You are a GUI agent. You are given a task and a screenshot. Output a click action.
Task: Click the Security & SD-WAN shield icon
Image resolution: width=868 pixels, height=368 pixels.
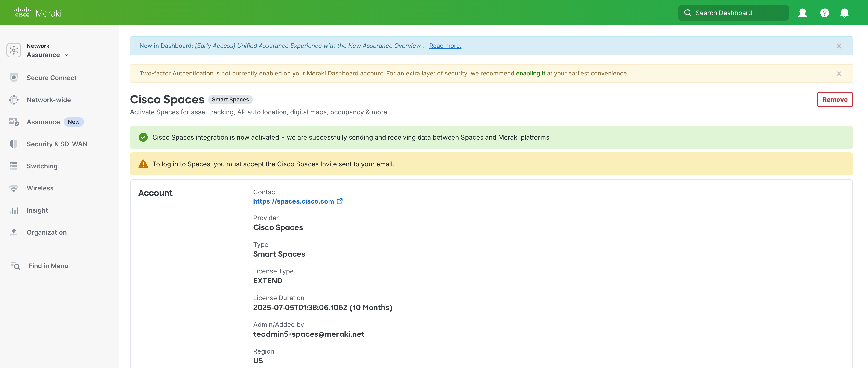click(14, 144)
